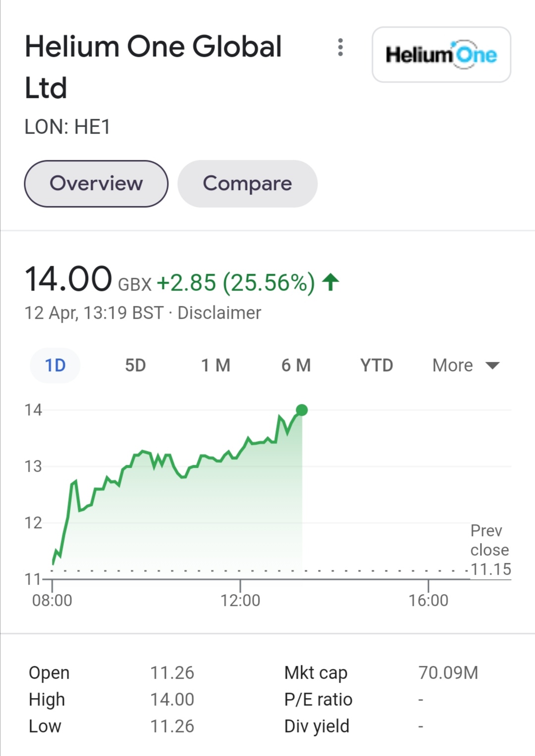Image resolution: width=535 pixels, height=756 pixels.
Task: Select the 1 M time range
Action: [x=215, y=365]
